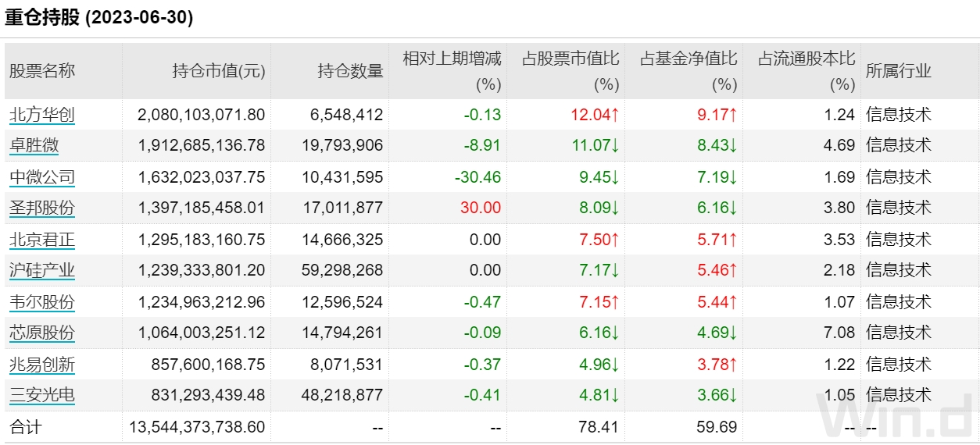The width and height of the screenshot is (980, 445).
Task: Select float share ratio 7.08
Action: [x=839, y=333]
